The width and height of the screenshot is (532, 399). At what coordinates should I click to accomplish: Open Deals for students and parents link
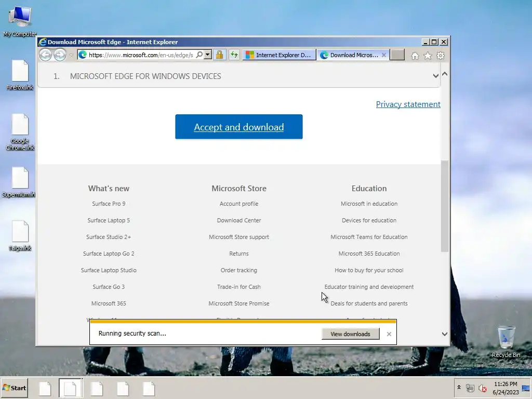369,303
